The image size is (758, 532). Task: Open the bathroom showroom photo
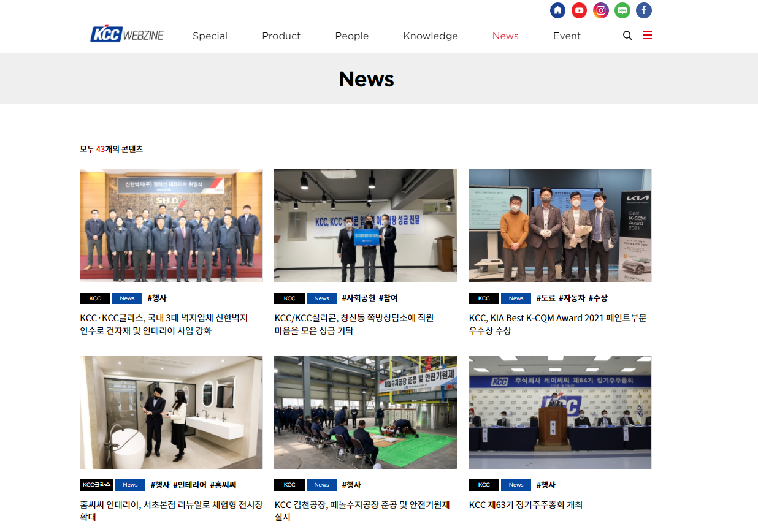click(171, 412)
